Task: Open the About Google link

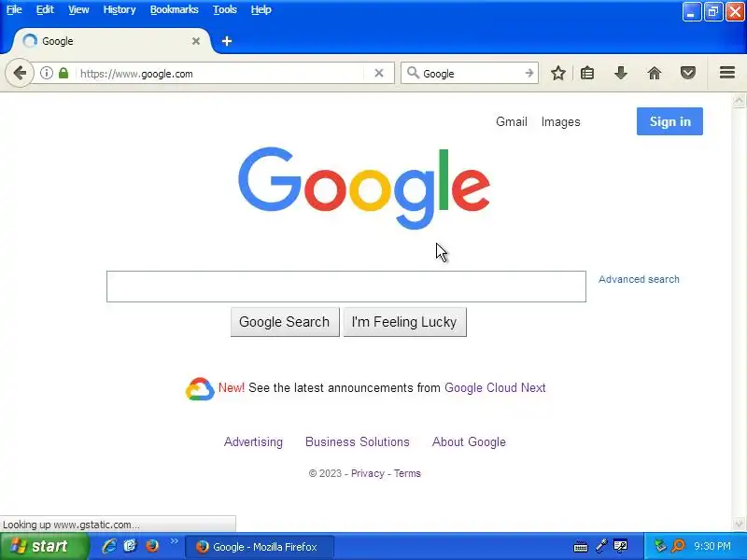Action: 469,441
